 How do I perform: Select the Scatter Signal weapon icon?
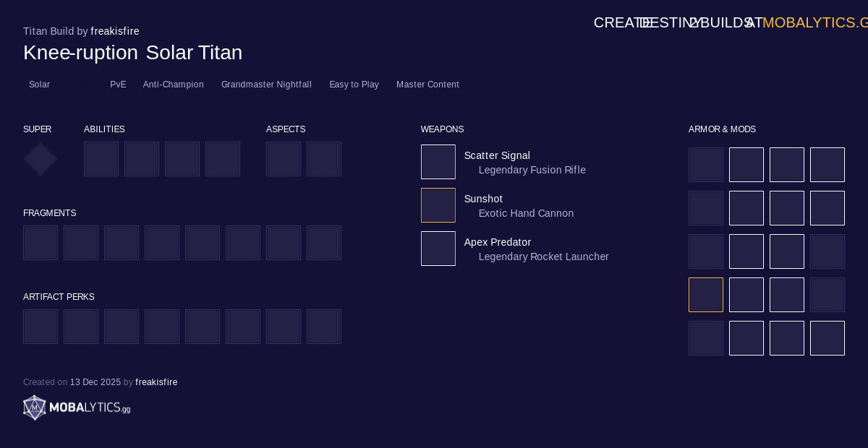click(438, 162)
